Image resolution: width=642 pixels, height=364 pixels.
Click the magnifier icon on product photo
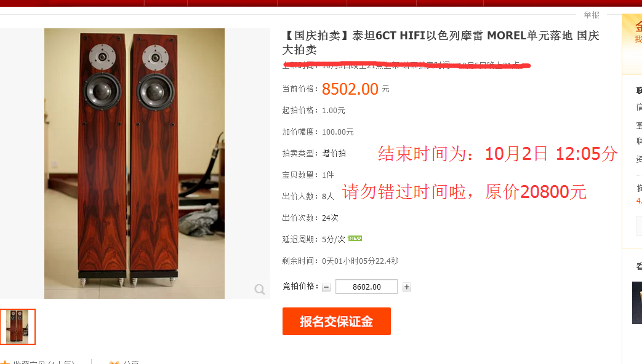point(260,290)
